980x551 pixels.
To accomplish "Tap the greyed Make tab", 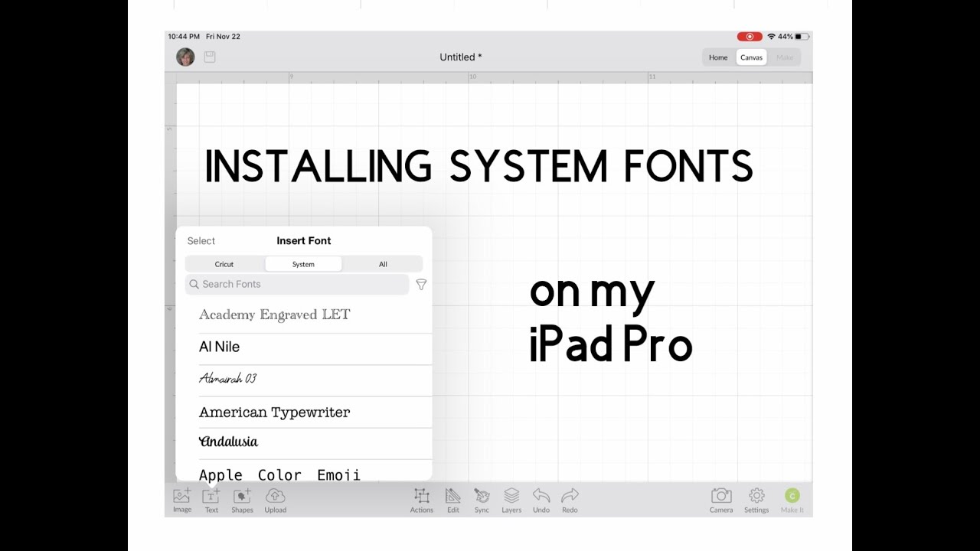I will (x=785, y=57).
